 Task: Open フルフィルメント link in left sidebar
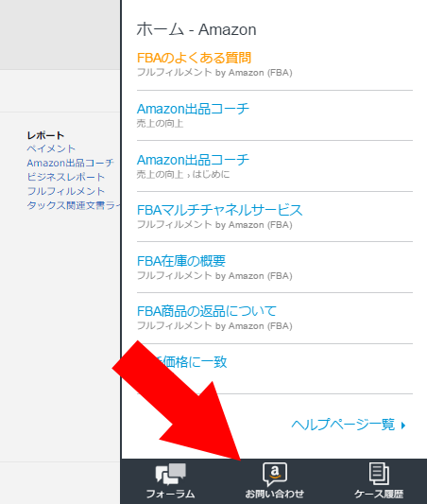pos(66,191)
